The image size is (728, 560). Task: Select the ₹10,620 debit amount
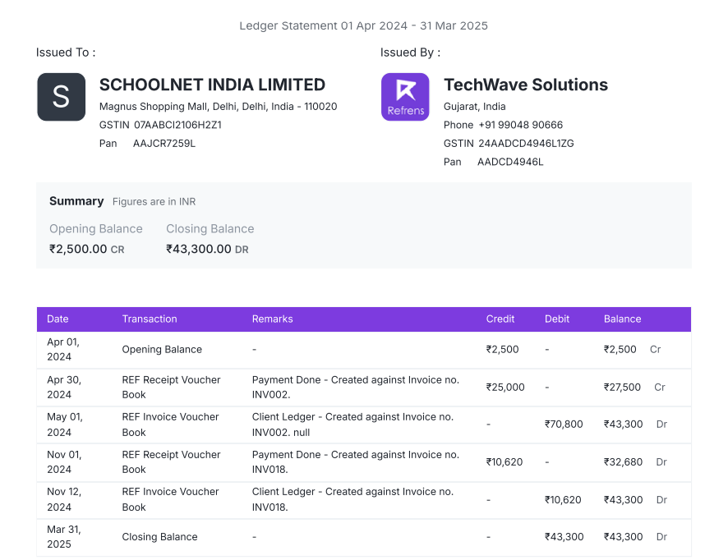[563, 500]
